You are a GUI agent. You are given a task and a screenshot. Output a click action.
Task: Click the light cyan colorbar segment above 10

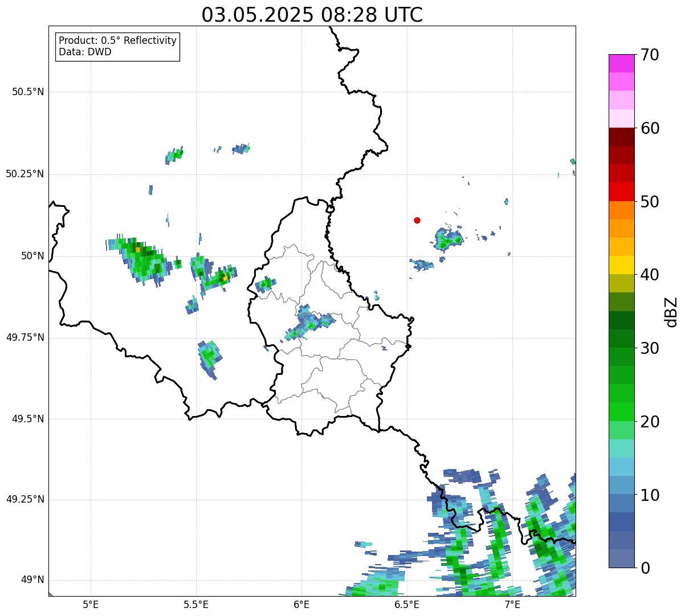621,467
